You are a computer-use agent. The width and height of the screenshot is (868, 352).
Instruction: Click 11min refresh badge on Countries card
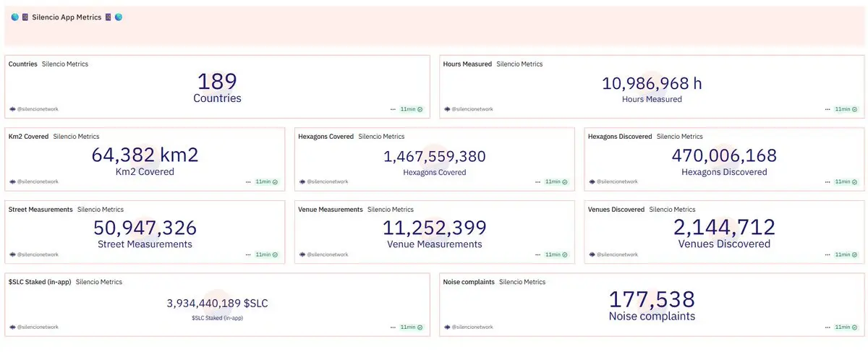(412, 109)
